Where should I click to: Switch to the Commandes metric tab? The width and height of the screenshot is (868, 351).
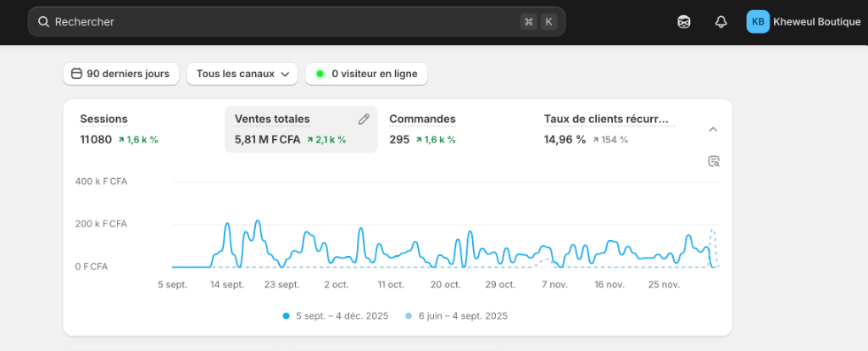(x=422, y=120)
